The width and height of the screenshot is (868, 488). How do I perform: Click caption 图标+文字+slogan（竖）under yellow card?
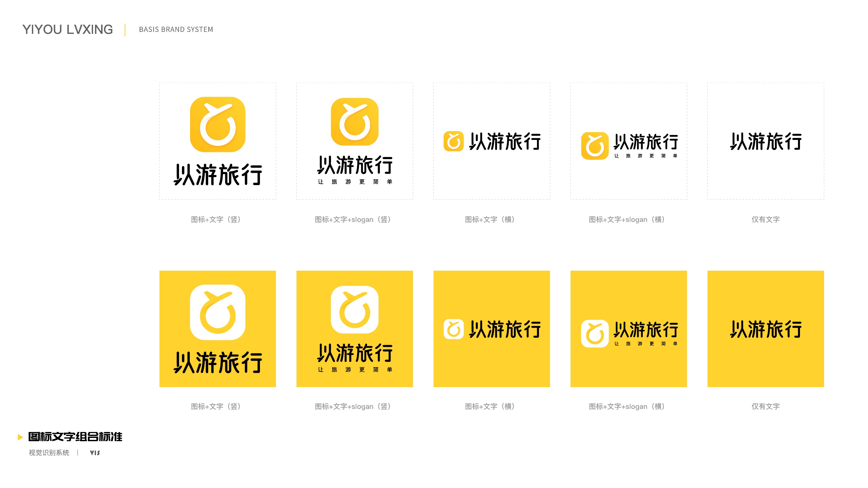pyautogui.click(x=353, y=406)
